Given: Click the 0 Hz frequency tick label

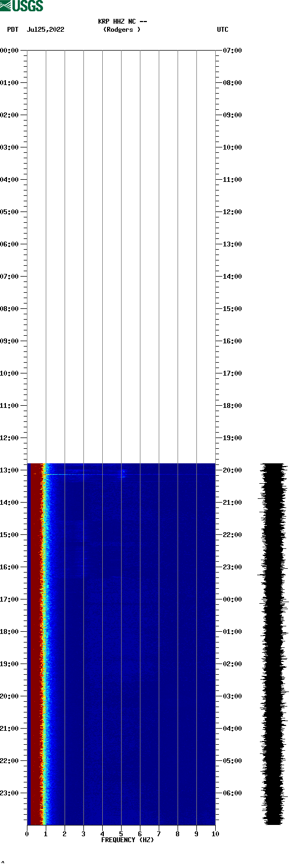Looking at the screenshot, I should [27, 834].
